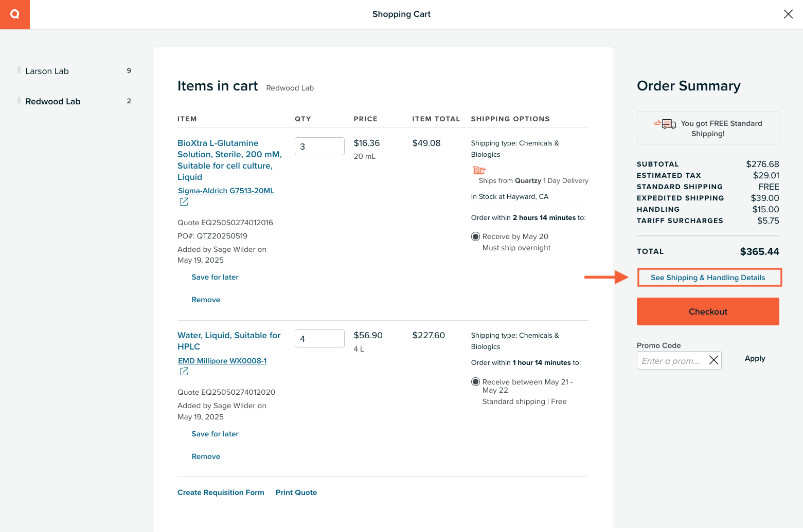Viewport: 803px width, 532px height.
Task: Edit quantity field for HPLC Water item
Action: 319,338
